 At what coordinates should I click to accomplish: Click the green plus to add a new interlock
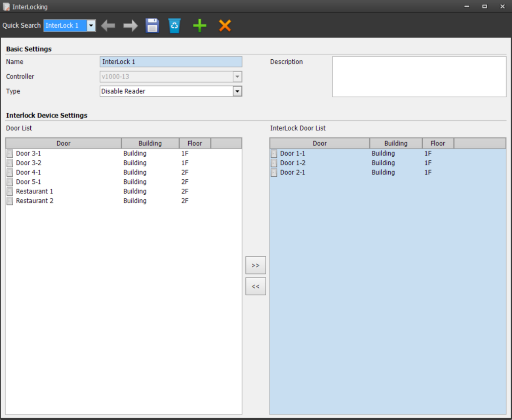[x=199, y=26]
